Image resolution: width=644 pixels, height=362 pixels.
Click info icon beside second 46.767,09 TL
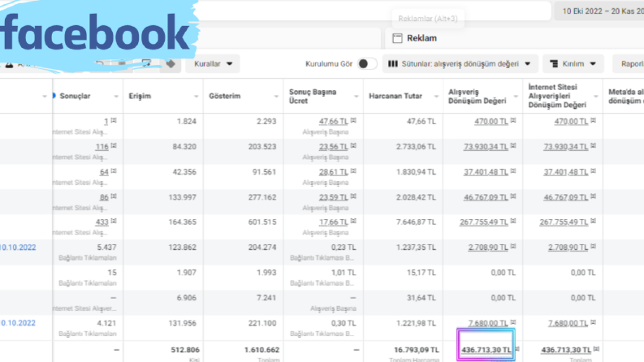click(594, 196)
